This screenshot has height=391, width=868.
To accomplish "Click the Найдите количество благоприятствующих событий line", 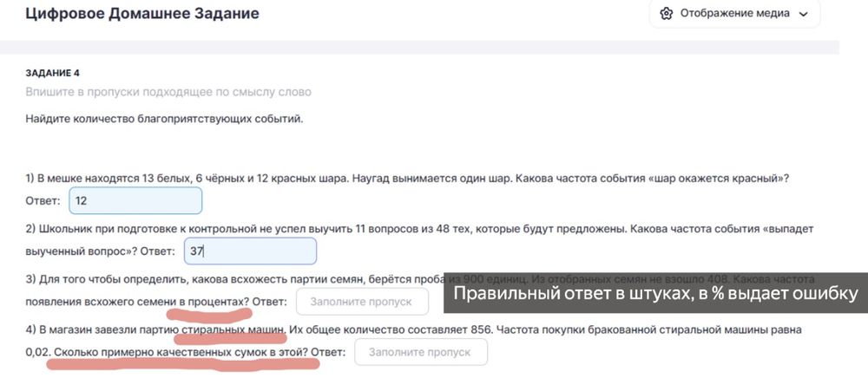I will pos(164,119).
